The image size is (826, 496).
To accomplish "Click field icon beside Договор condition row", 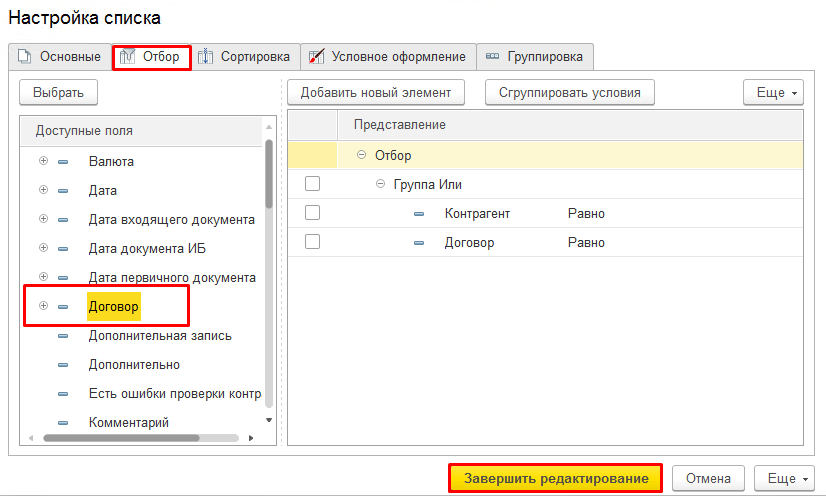I will [420, 242].
